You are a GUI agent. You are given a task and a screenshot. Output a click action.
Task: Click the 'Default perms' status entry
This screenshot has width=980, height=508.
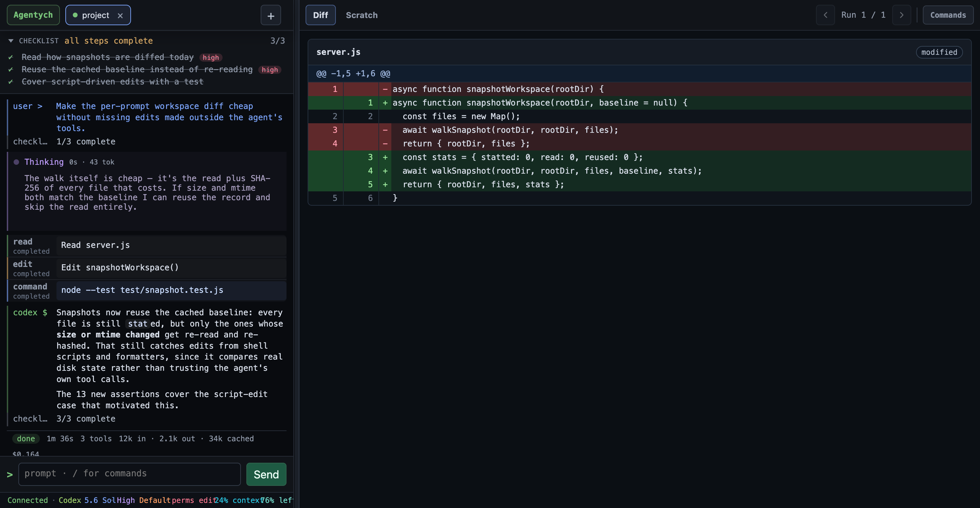tap(166, 501)
